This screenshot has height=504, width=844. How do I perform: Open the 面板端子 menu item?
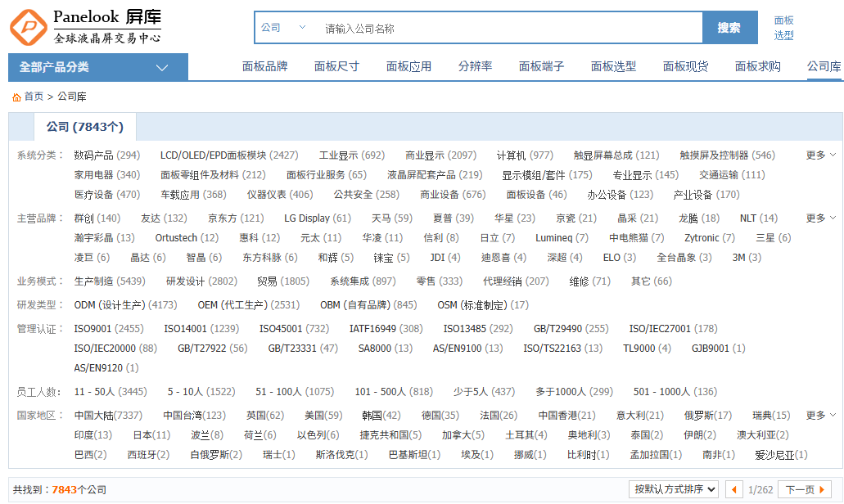(x=541, y=67)
